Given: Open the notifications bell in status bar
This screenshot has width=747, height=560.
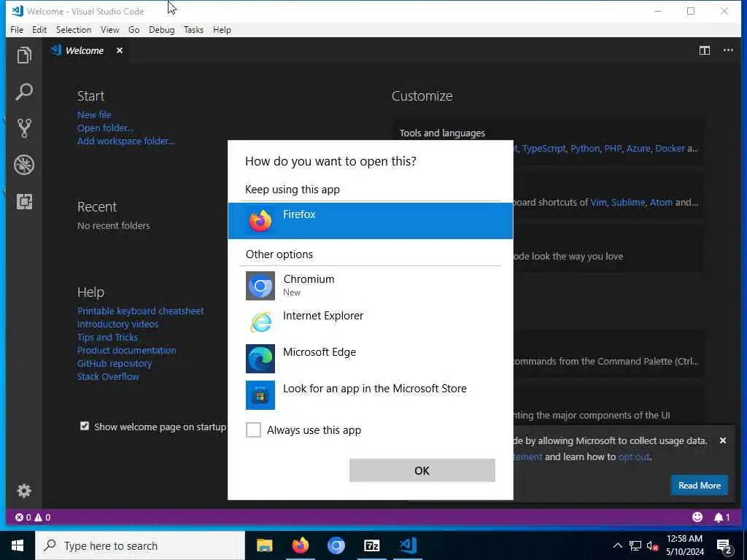Looking at the screenshot, I should tap(721, 517).
